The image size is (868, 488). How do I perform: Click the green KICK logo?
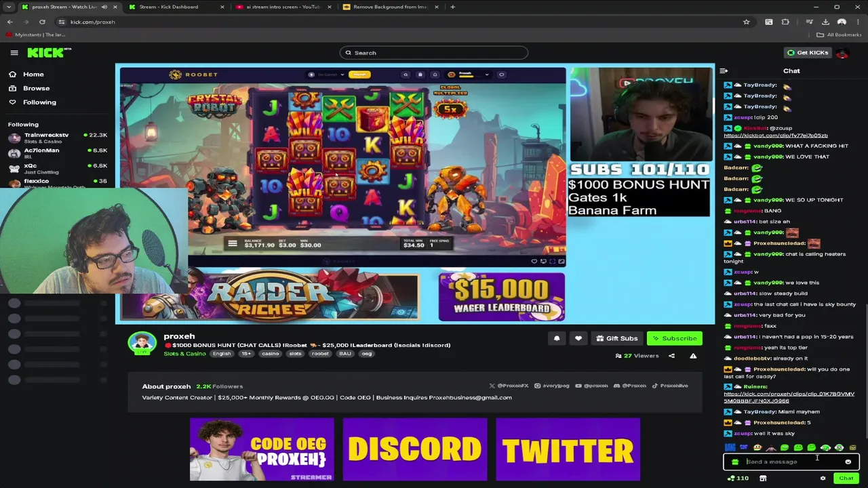coord(49,52)
